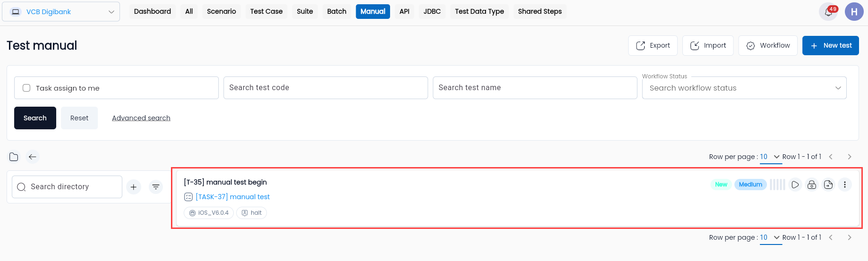Expand the Workflow Status dropdown
Image resolution: width=868 pixels, height=261 pixels.
coord(744,88)
